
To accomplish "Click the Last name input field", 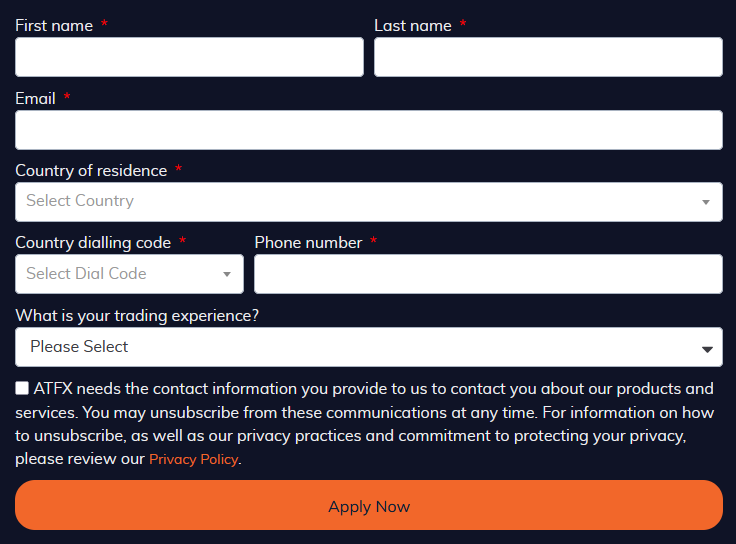I will tap(548, 57).
